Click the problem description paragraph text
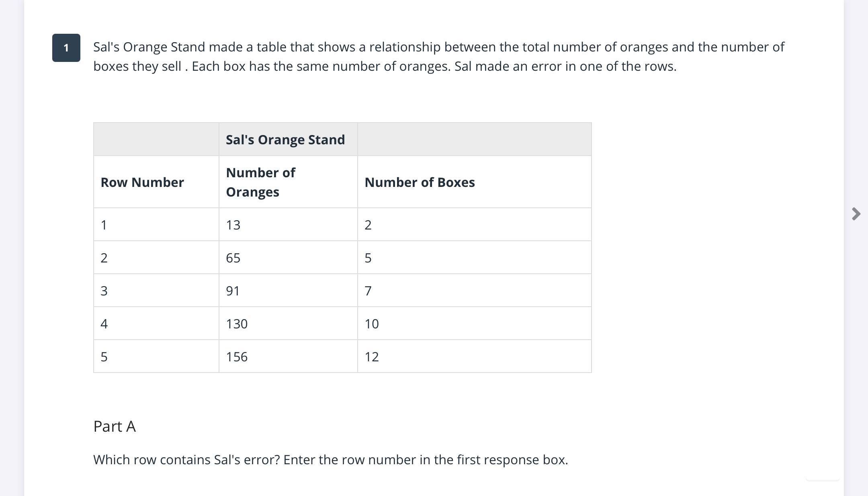The image size is (868, 496). [438, 57]
